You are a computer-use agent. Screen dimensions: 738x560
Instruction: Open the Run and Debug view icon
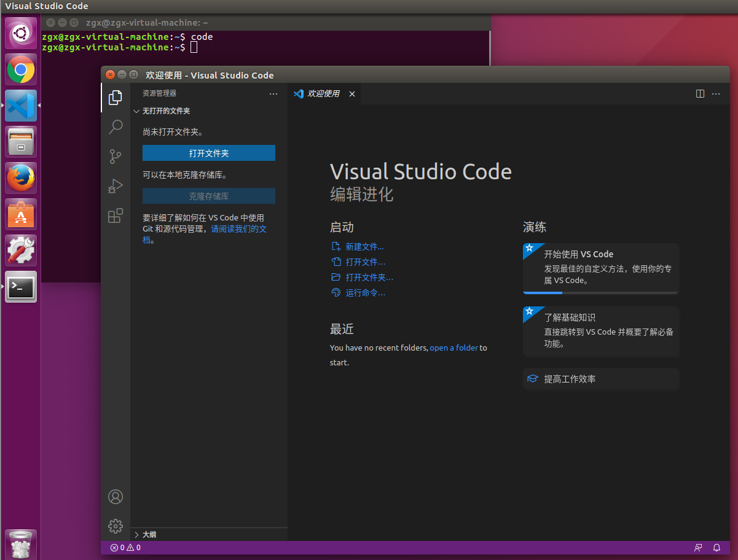tap(116, 186)
